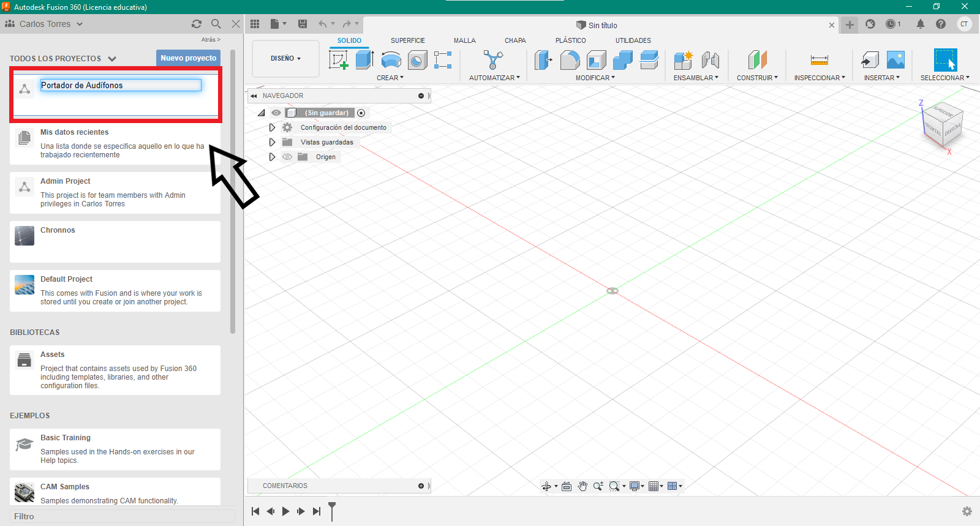The height and width of the screenshot is (526, 980).
Task: Open the Inspeccionar dropdown menu
Action: [x=820, y=78]
